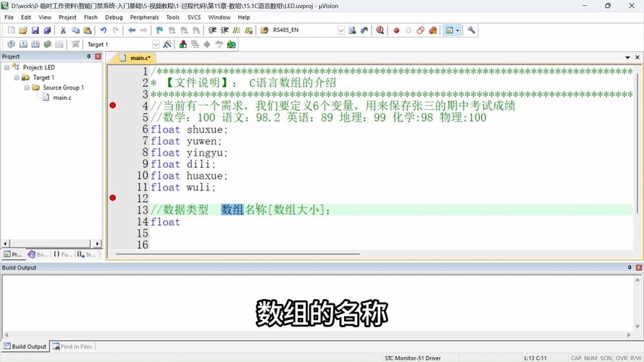Open the File menu
The height and width of the screenshot is (362, 644).
pos(9,17)
